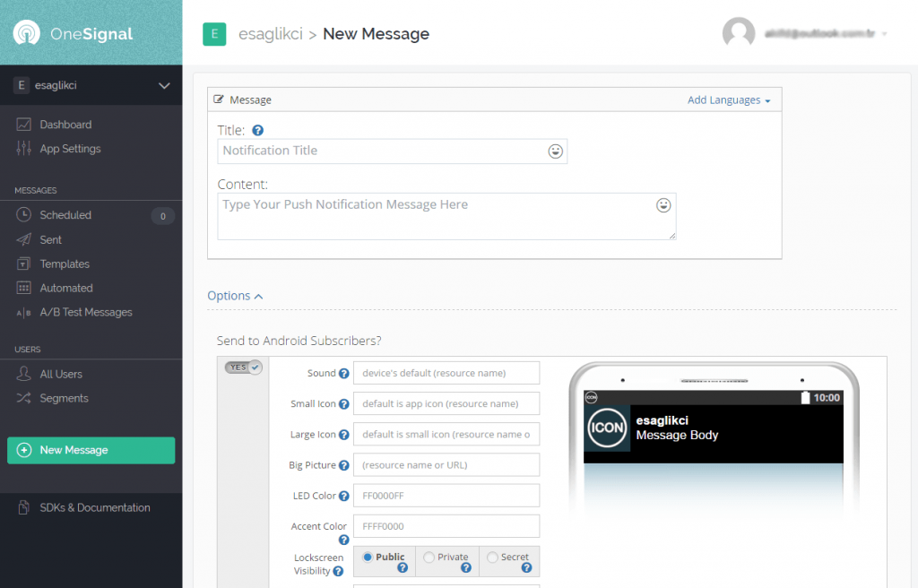Click the Notification Title input field

[x=393, y=151]
